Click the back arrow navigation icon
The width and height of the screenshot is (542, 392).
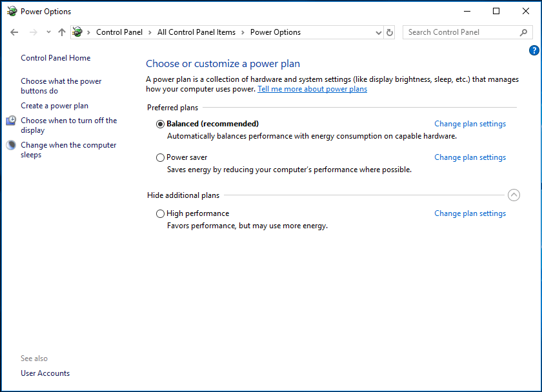click(14, 32)
